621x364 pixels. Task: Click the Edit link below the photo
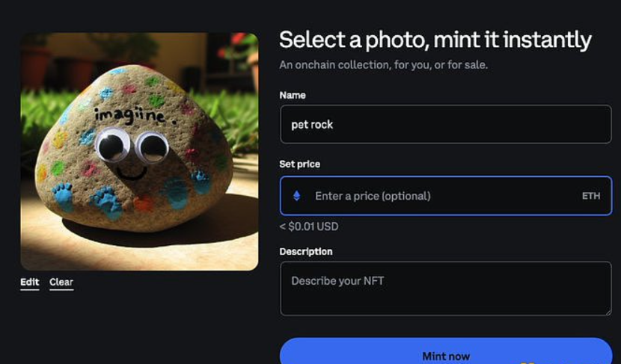(x=30, y=282)
